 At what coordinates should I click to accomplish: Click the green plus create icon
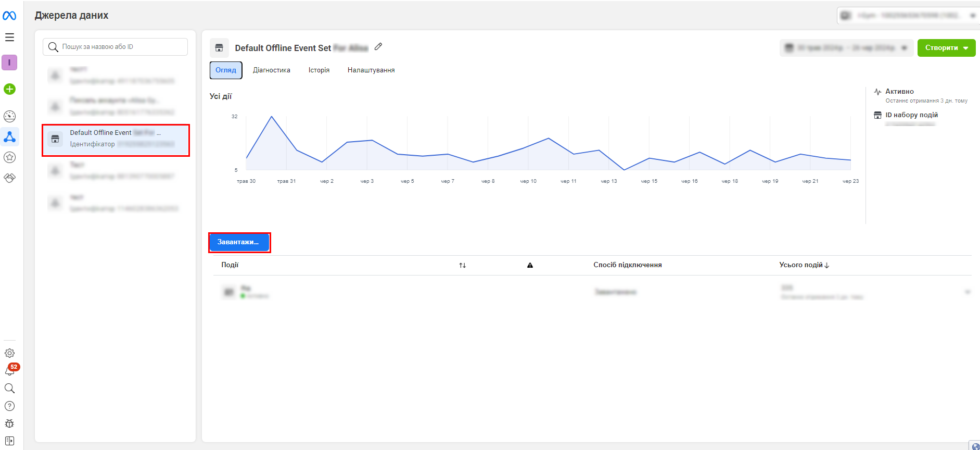coord(9,89)
